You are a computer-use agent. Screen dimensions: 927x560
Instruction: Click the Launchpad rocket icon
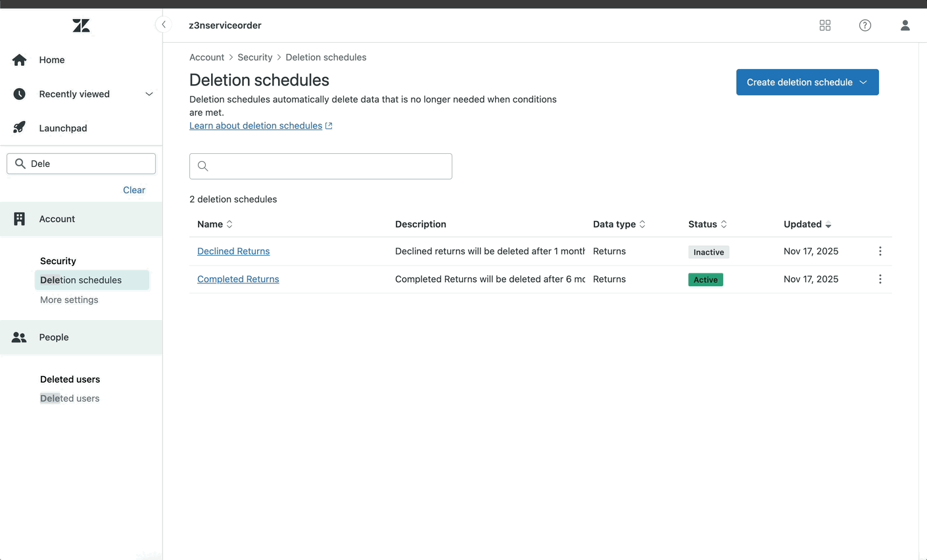[19, 128]
